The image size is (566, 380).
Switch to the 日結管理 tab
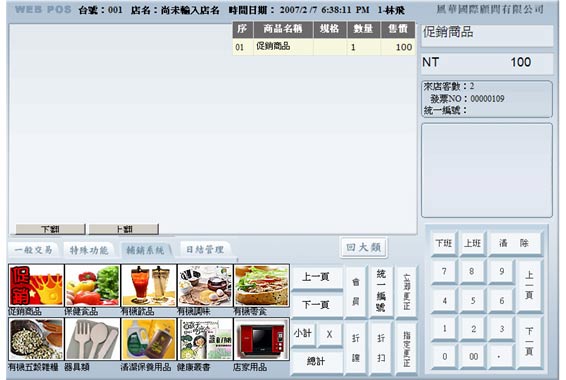(205, 249)
